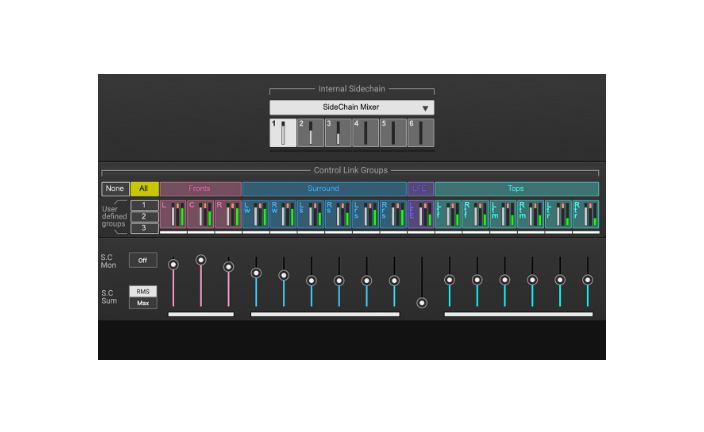Choose user defined group 2
This screenshot has width=704, height=432.
144,216
